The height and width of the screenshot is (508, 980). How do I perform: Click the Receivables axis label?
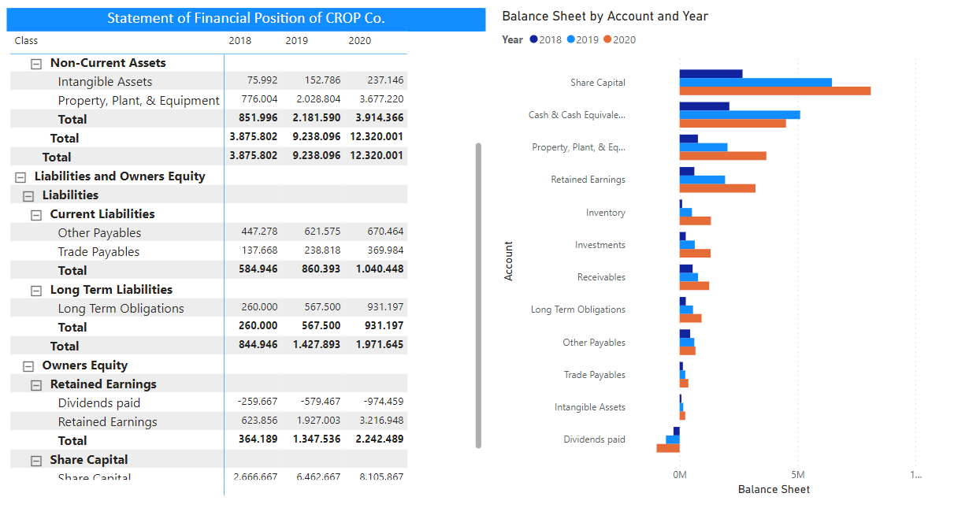601,277
